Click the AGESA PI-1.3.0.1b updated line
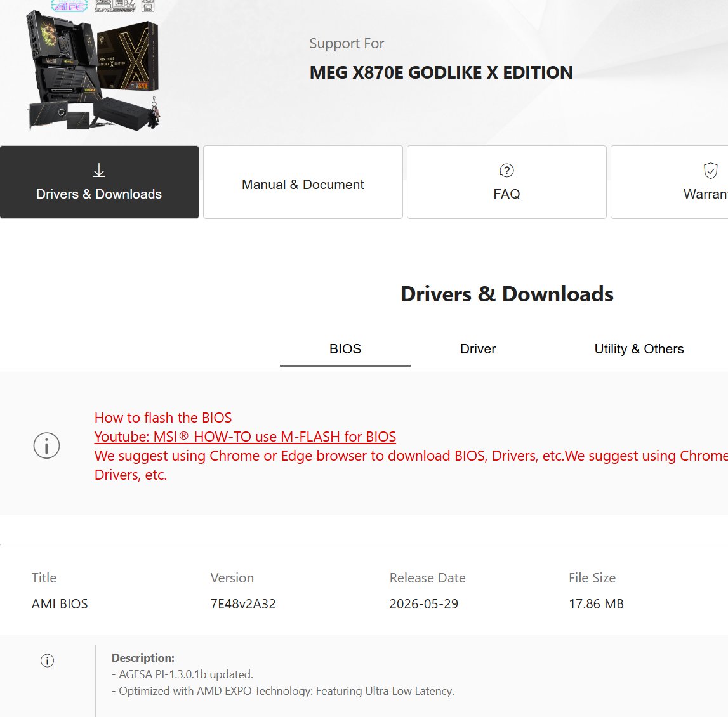Screen dimensions: 728x717 [182, 674]
